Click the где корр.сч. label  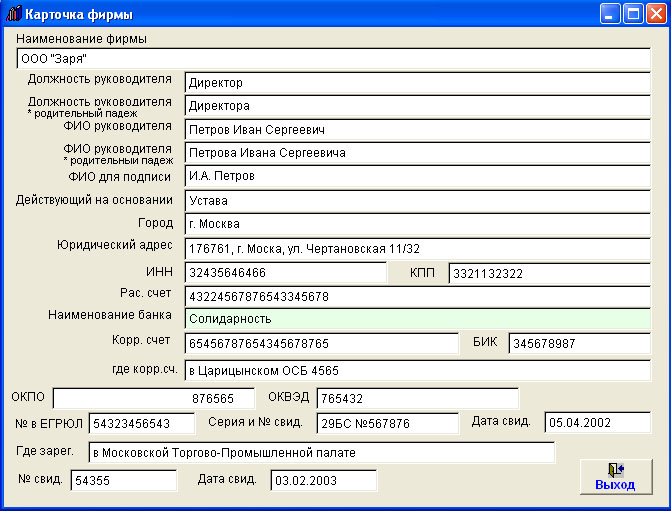(x=145, y=369)
